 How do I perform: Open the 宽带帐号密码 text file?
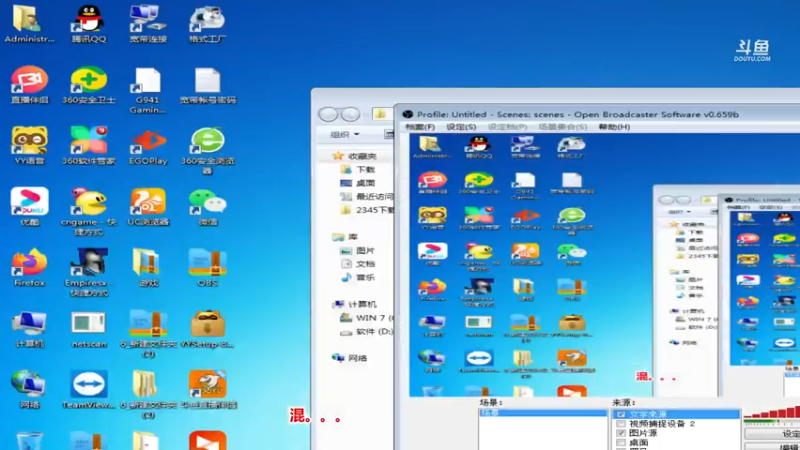click(x=207, y=85)
